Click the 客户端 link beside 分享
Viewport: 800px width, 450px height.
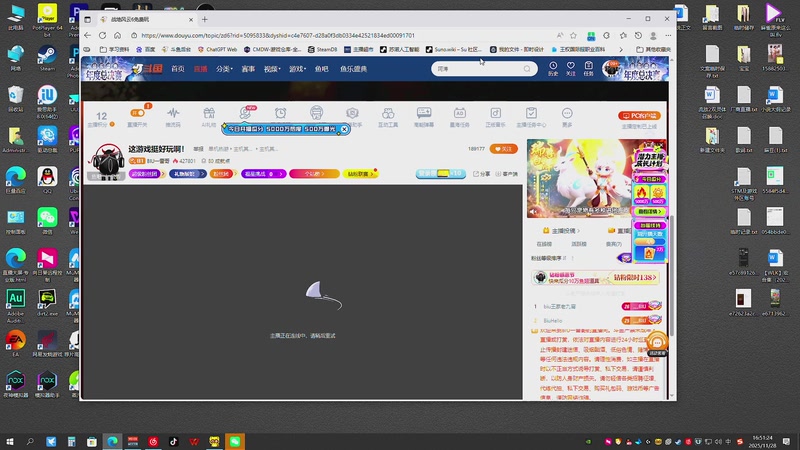(x=506, y=174)
